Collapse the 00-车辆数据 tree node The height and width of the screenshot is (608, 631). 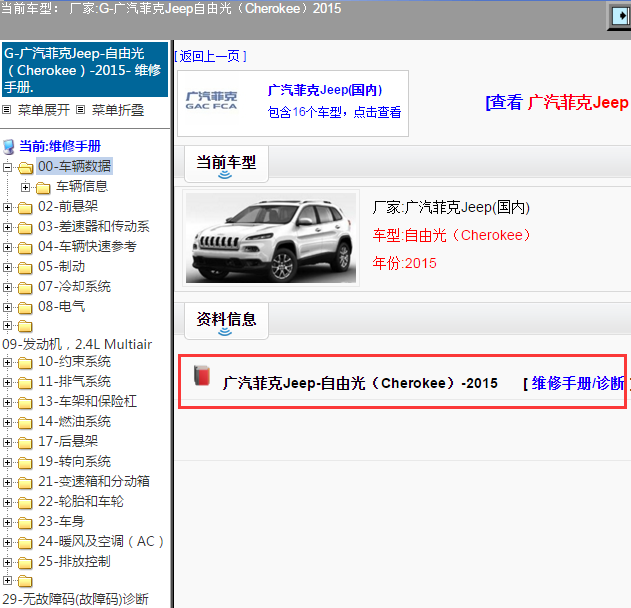tap(7, 167)
